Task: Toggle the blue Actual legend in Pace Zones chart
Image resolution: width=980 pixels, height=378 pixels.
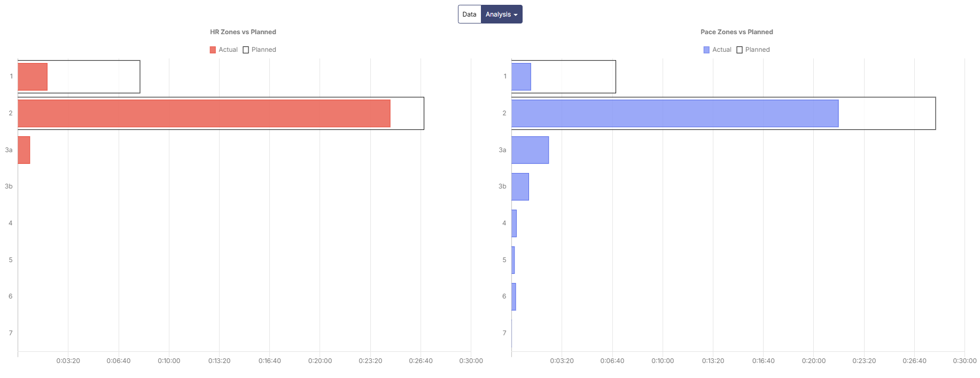Action: (718, 50)
